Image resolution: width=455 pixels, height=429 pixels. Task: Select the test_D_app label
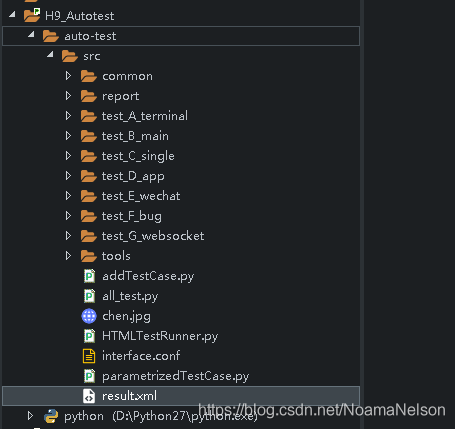(133, 176)
